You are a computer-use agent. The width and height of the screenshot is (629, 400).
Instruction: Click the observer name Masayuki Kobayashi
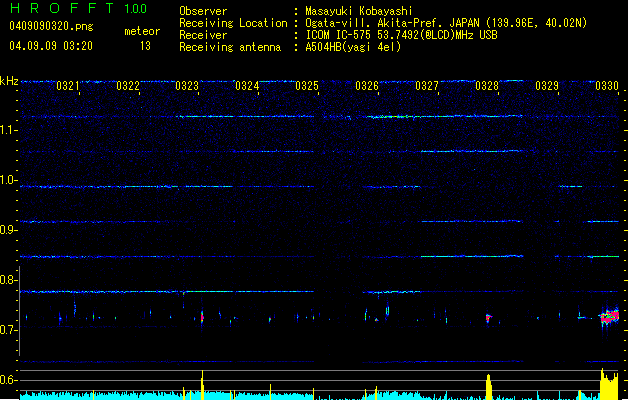click(x=359, y=11)
